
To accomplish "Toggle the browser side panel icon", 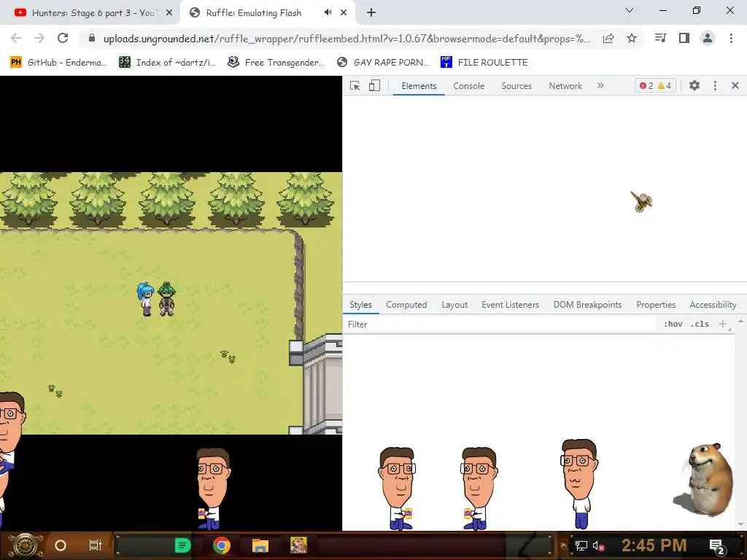I will click(x=684, y=38).
